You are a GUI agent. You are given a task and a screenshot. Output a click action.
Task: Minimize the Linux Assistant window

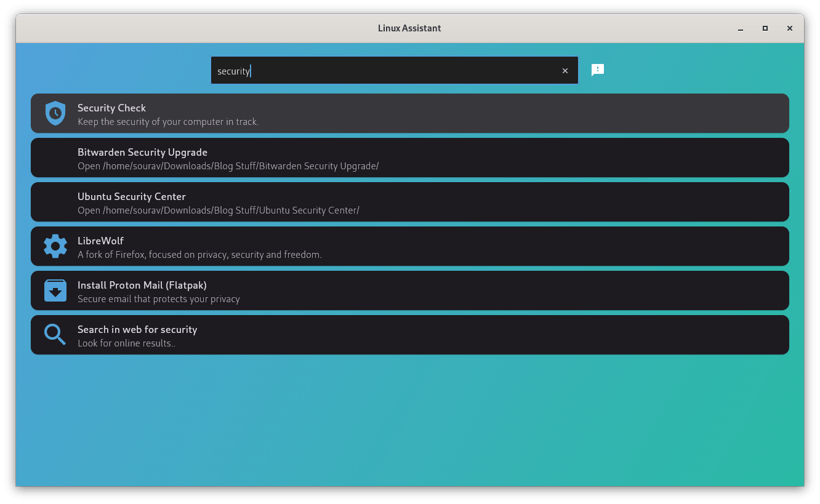tap(740, 28)
